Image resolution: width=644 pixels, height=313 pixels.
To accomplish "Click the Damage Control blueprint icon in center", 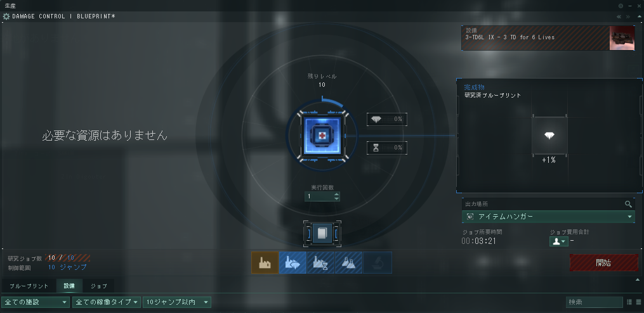I will pos(322,136).
